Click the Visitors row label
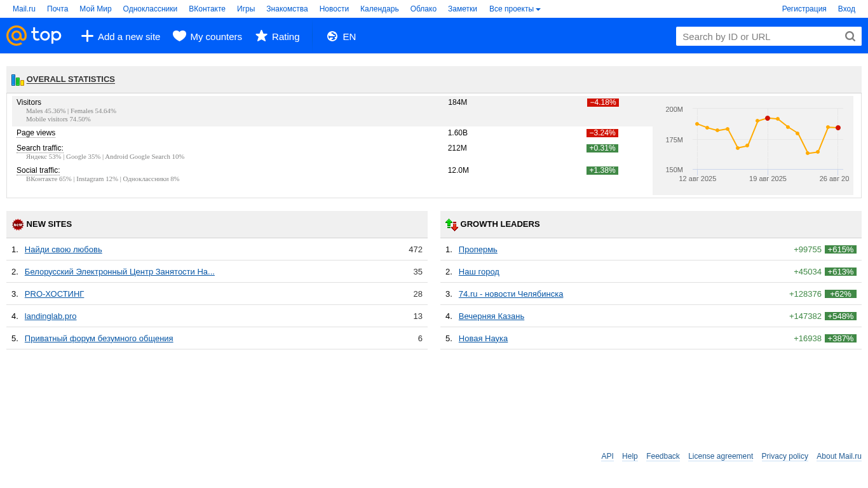 29,102
